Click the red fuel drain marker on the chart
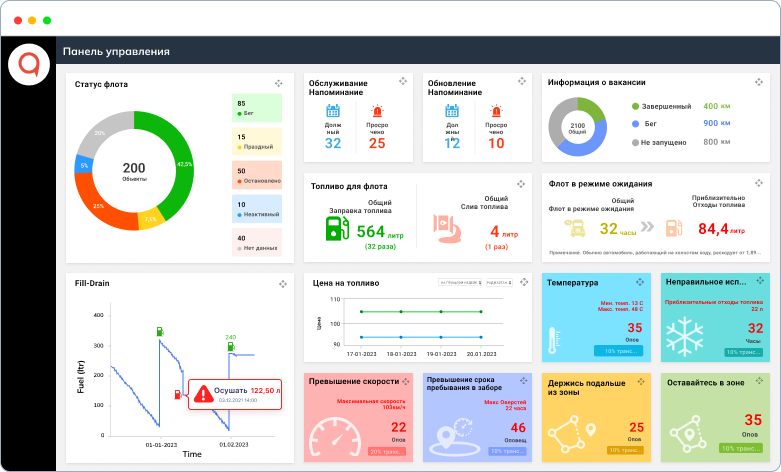The height and width of the screenshot is (472, 781). coord(177,394)
